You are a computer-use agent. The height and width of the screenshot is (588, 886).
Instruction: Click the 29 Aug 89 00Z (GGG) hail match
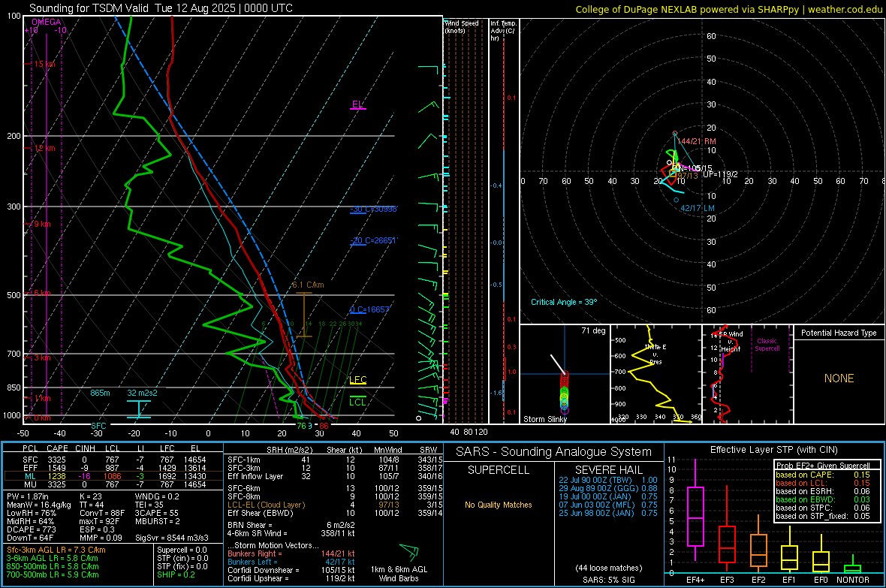[x=608, y=488]
